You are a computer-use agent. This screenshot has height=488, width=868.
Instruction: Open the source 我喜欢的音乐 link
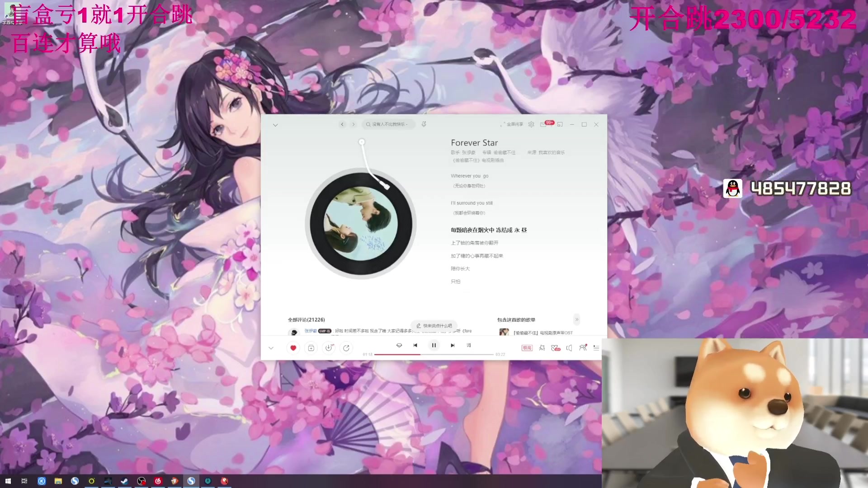coord(552,153)
